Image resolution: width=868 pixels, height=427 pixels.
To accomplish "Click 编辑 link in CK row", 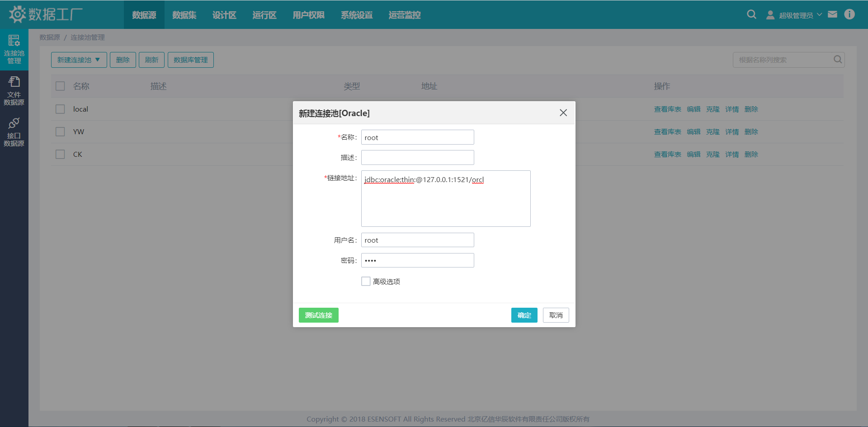I will [693, 154].
